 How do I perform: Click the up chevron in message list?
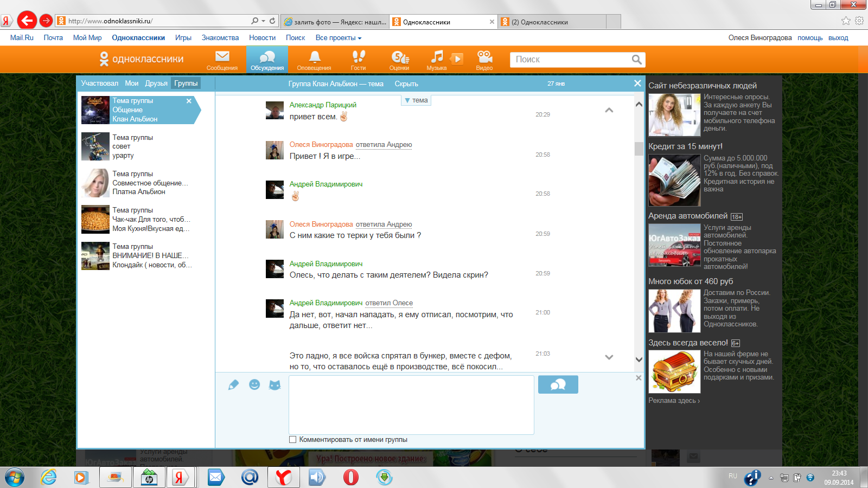point(609,110)
